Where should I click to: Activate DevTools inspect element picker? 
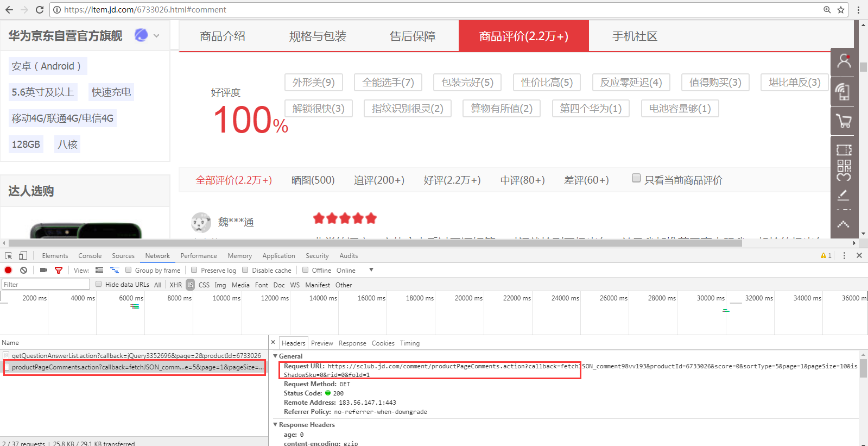(x=8, y=255)
